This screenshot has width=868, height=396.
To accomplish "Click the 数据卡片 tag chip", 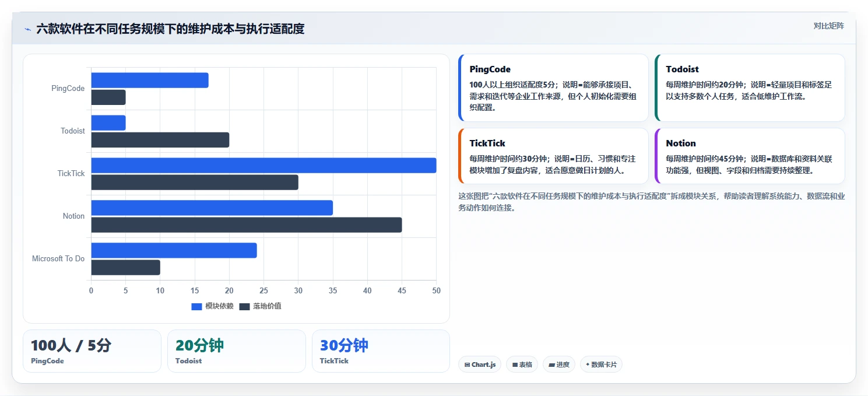I will (x=601, y=365).
